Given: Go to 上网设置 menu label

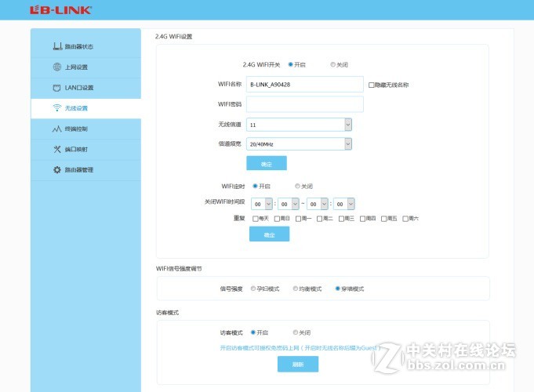Looking at the screenshot, I should tap(76, 67).
